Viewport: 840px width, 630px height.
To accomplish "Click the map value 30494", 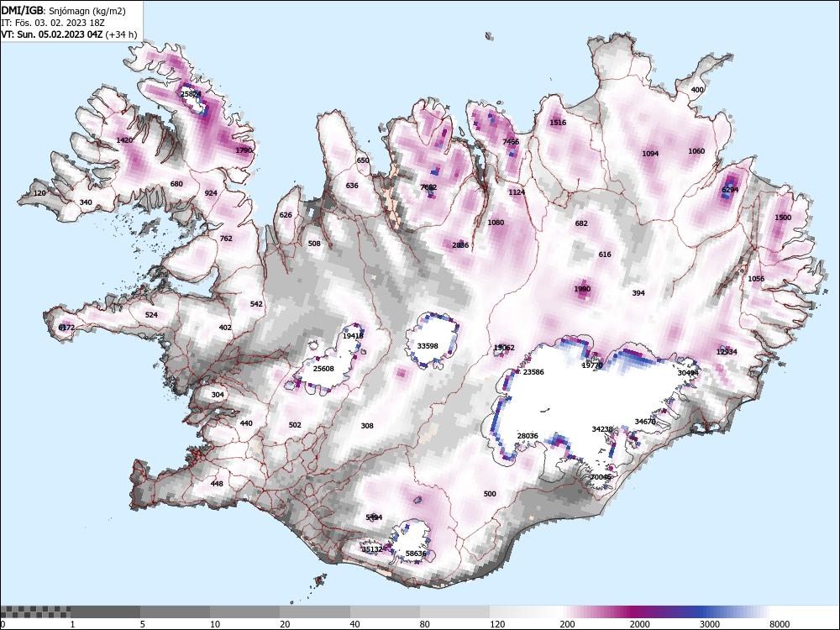I will click(x=688, y=373).
